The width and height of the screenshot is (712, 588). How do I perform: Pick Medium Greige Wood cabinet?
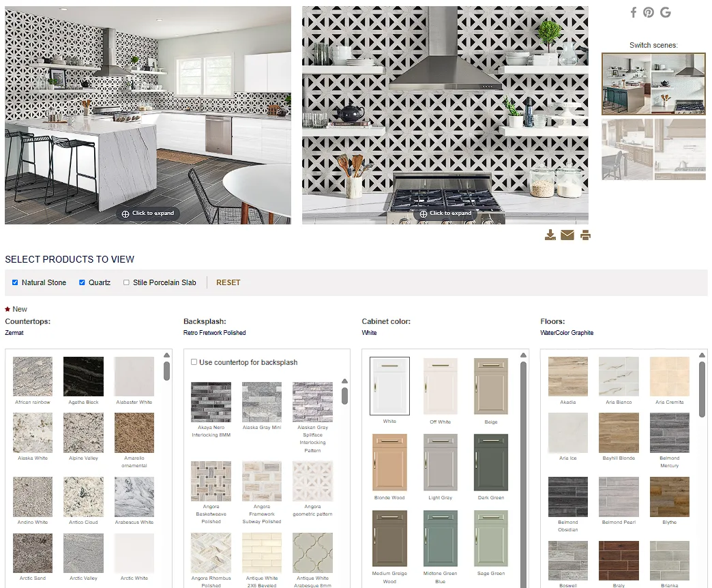click(389, 538)
